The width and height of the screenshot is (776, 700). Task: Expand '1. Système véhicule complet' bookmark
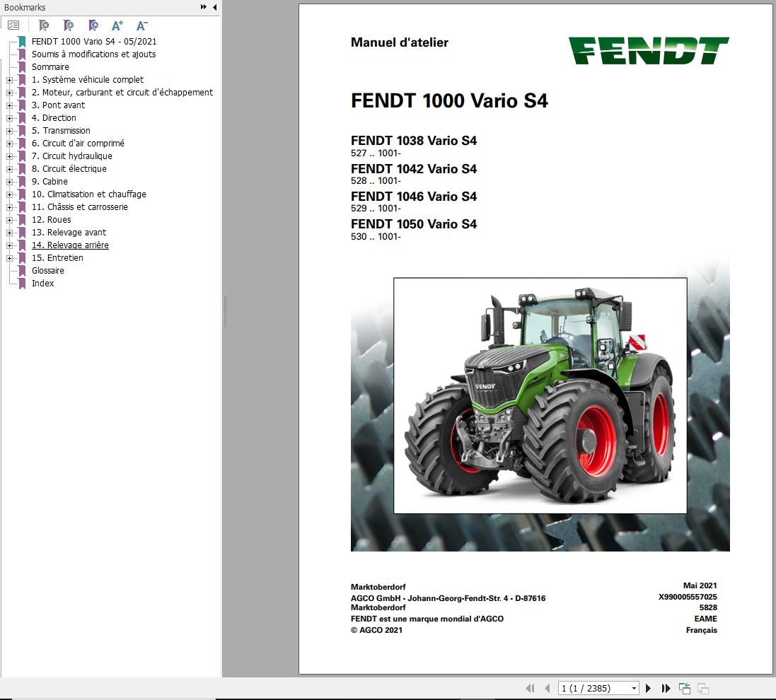tap(9, 80)
